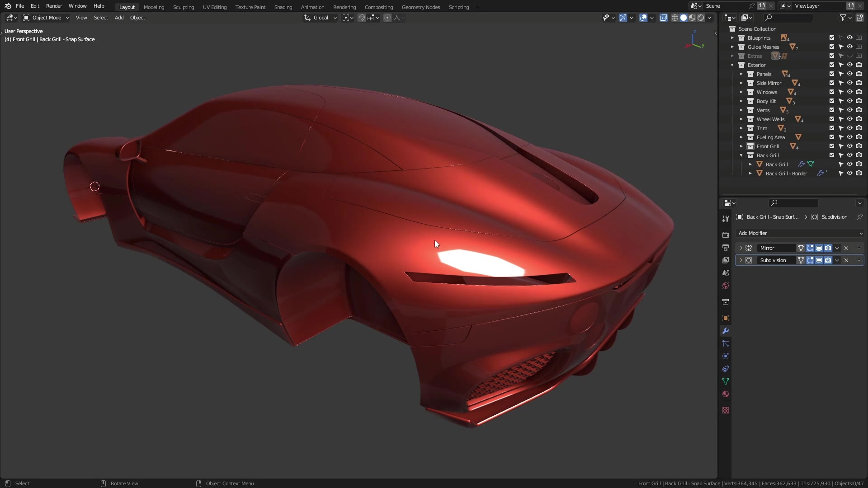Remove the Mirror modifier
This screenshot has height=488, width=868.
pos(846,248)
